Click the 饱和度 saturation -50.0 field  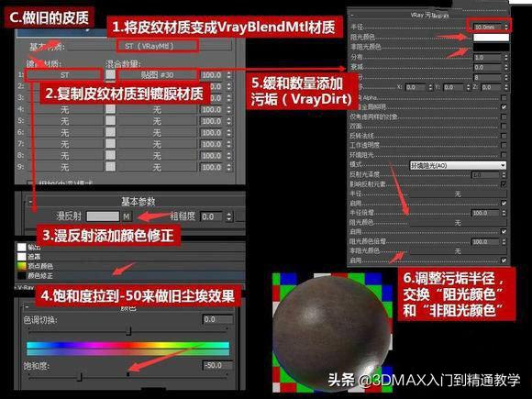tap(217, 365)
